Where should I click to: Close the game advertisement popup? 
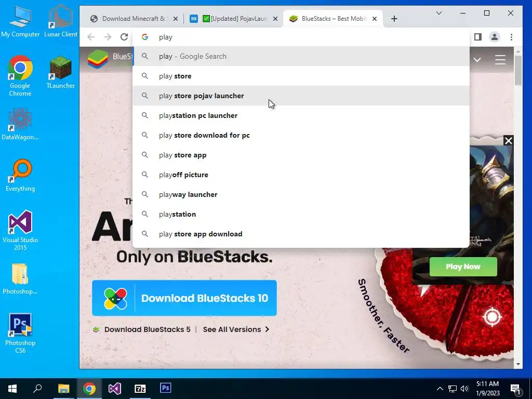coord(508,140)
